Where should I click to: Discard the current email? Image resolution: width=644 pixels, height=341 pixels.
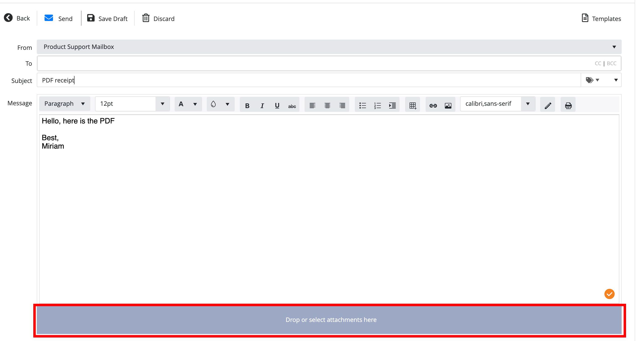158,18
